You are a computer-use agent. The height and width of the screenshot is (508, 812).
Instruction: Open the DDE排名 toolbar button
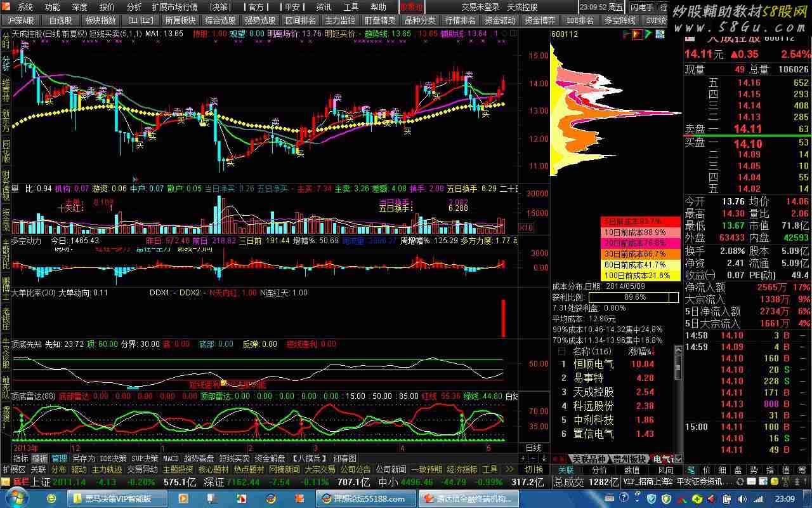point(580,20)
